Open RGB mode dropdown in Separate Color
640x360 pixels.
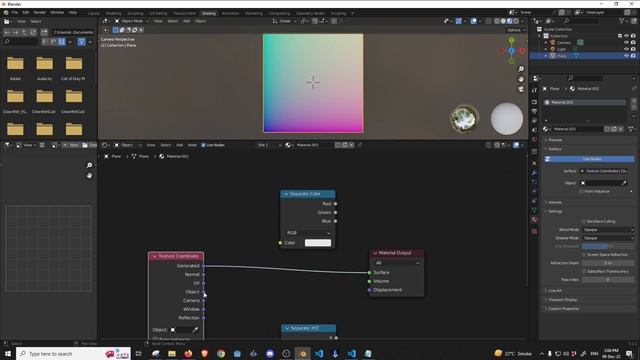pos(308,233)
